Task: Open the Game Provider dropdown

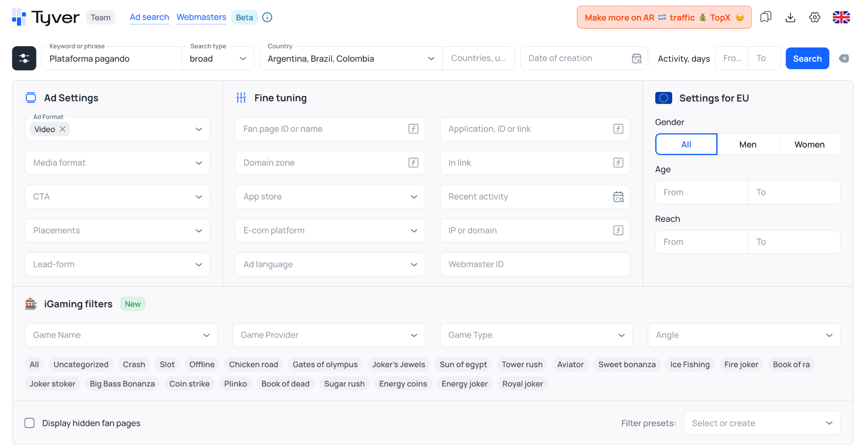Action: point(328,335)
